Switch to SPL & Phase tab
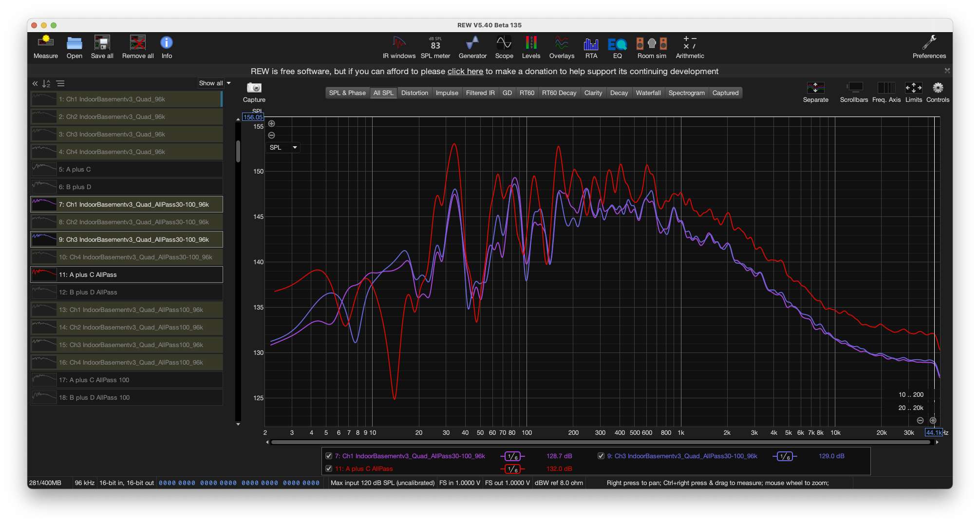 click(347, 93)
